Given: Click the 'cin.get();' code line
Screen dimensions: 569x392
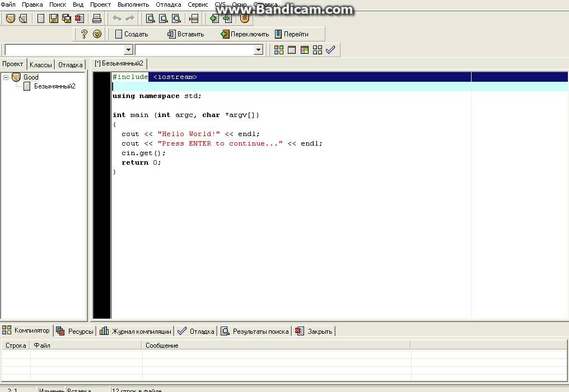Looking at the screenshot, I should [x=144, y=153].
